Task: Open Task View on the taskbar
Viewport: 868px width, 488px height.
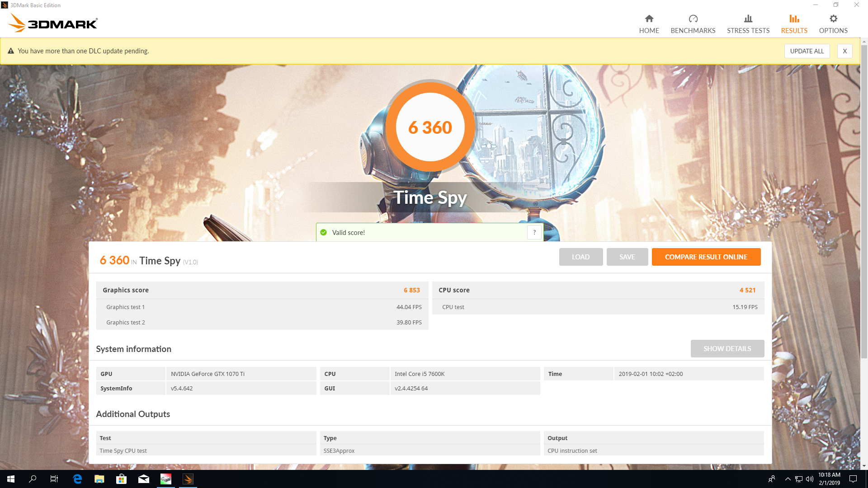Action: click(x=54, y=479)
